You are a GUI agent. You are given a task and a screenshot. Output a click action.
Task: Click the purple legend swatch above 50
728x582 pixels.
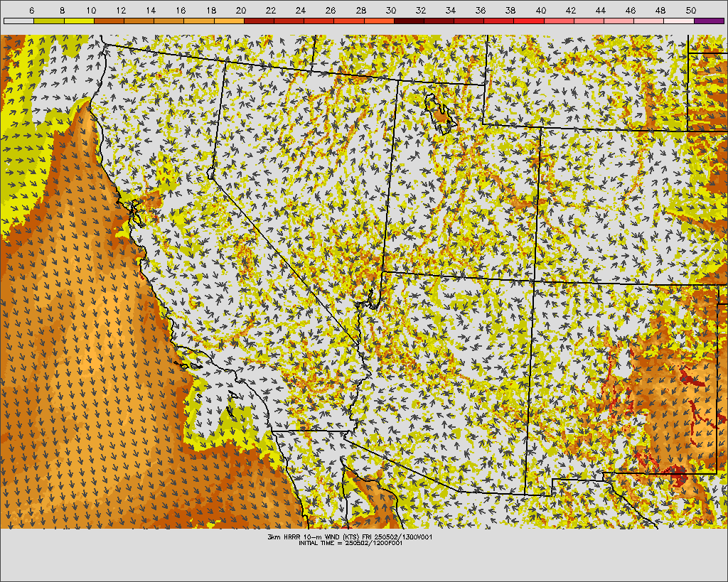[x=709, y=21]
